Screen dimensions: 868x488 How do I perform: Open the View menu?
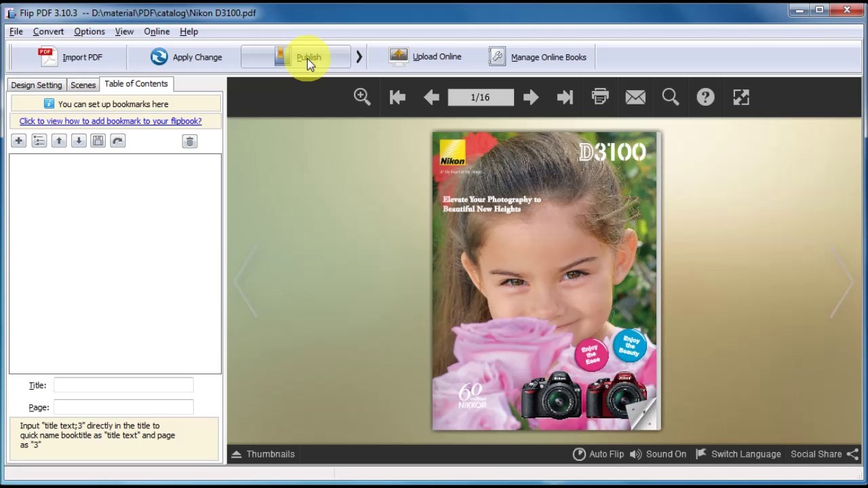(x=124, y=32)
